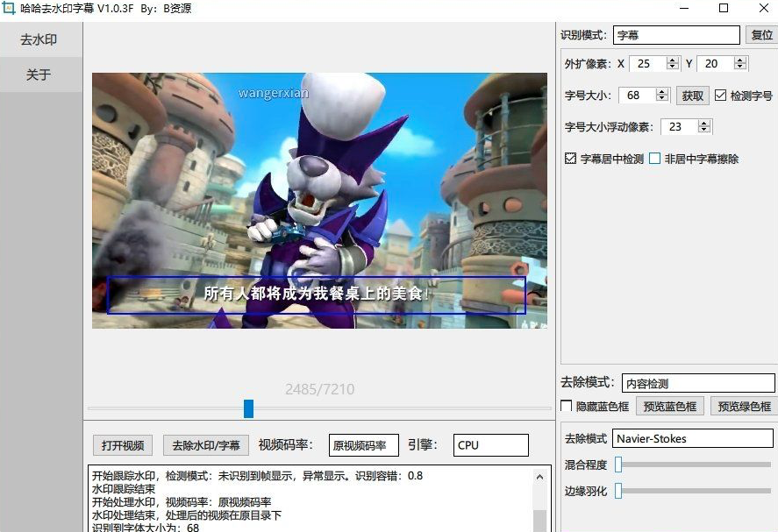This screenshot has height=532, width=778.
Task: Open the 识别模式 dropdown showing 字幕
Action: 676,35
